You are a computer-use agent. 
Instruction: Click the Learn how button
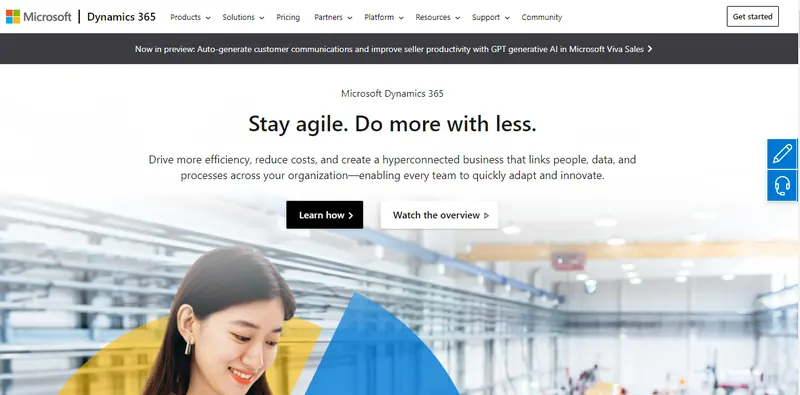coord(324,215)
